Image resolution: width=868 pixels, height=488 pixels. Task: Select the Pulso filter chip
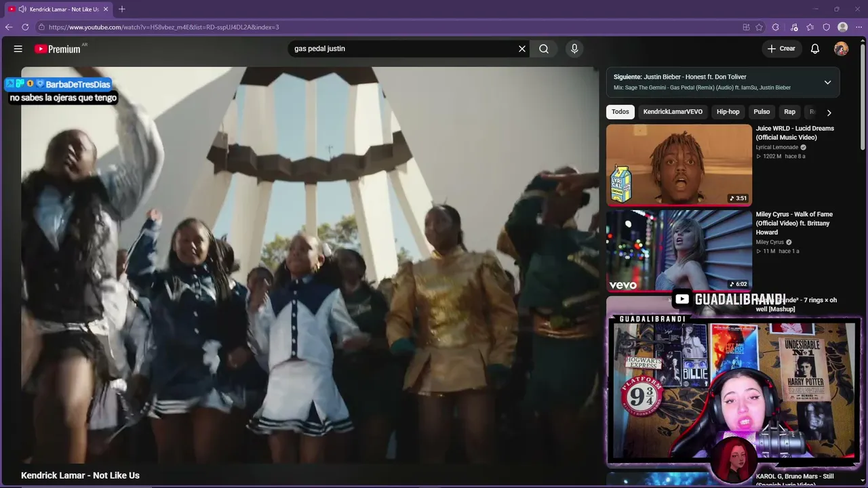tap(762, 112)
